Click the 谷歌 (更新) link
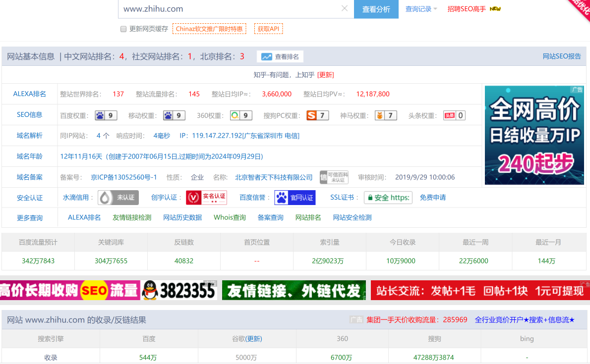 [254, 339]
